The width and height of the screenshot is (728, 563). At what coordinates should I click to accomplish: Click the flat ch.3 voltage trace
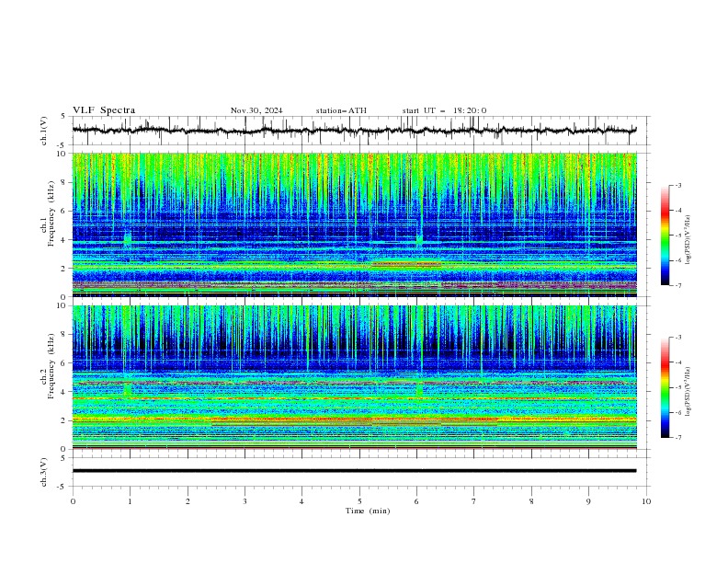point(354,471)
